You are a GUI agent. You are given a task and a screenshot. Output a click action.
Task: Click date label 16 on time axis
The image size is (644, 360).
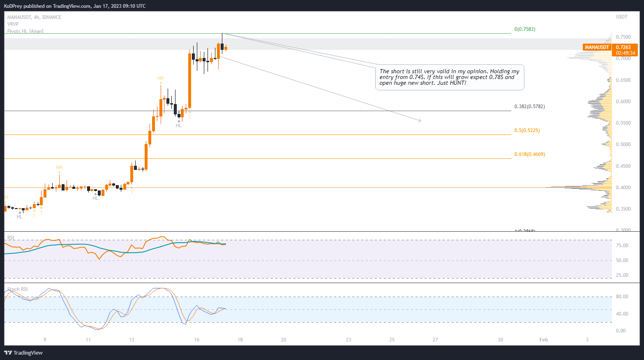(197, 340)
